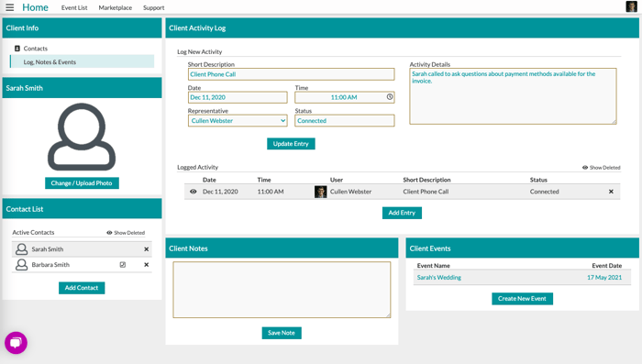This screenshot has height=364, width=642.
Task: Click the Event Name column header
Action: pyautogui.click(x=433, y=265)
